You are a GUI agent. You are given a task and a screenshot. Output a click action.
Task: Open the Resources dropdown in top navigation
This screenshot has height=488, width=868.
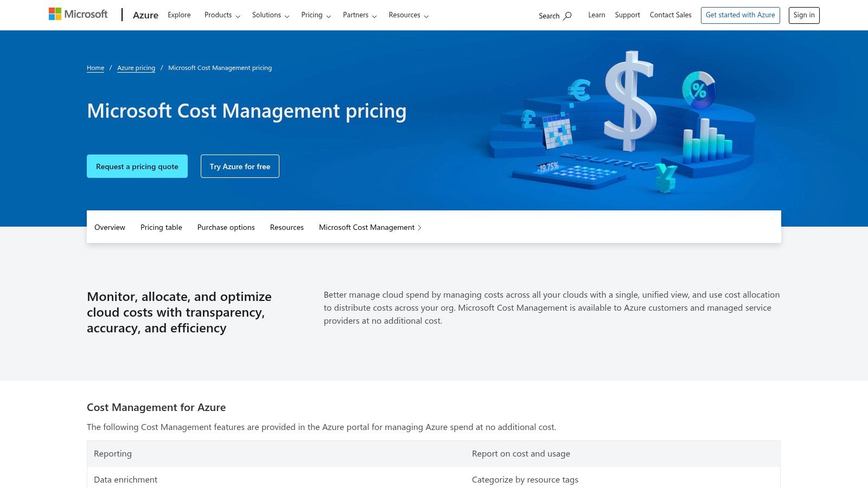(x=409, y=15)
